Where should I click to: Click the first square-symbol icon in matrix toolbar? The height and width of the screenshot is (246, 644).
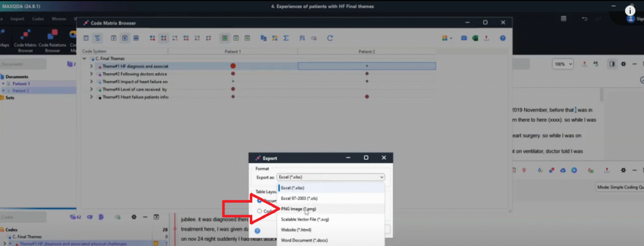(x=152, y=38)
